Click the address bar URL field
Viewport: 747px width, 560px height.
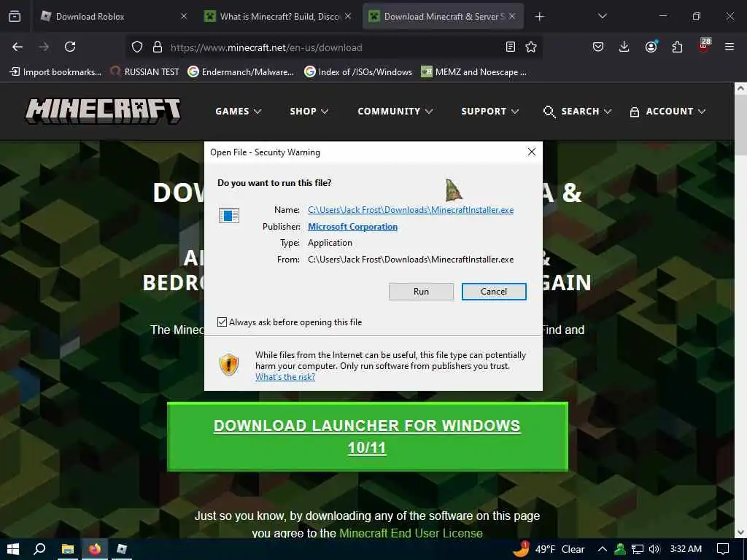click(333, 47)
